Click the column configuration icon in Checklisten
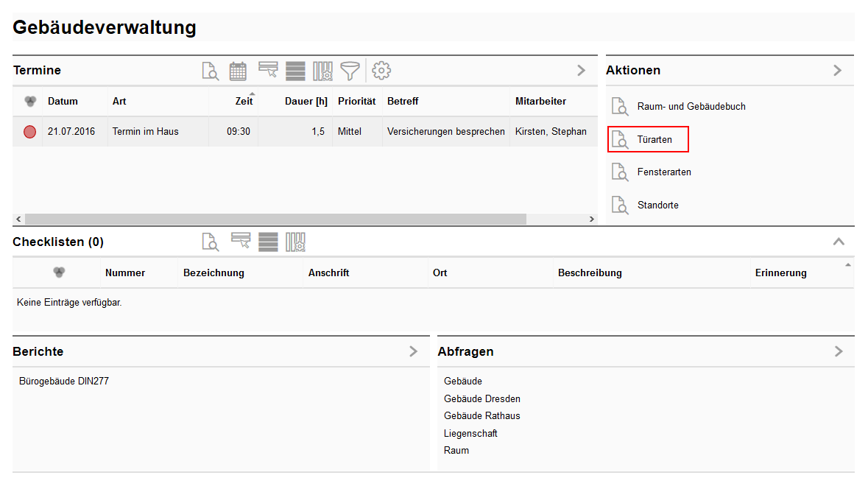 click(x=296, y=242)
